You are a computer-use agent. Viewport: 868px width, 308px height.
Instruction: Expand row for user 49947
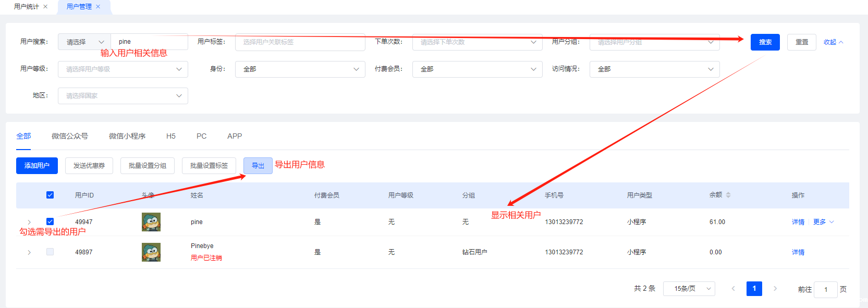tap(29, 222)
